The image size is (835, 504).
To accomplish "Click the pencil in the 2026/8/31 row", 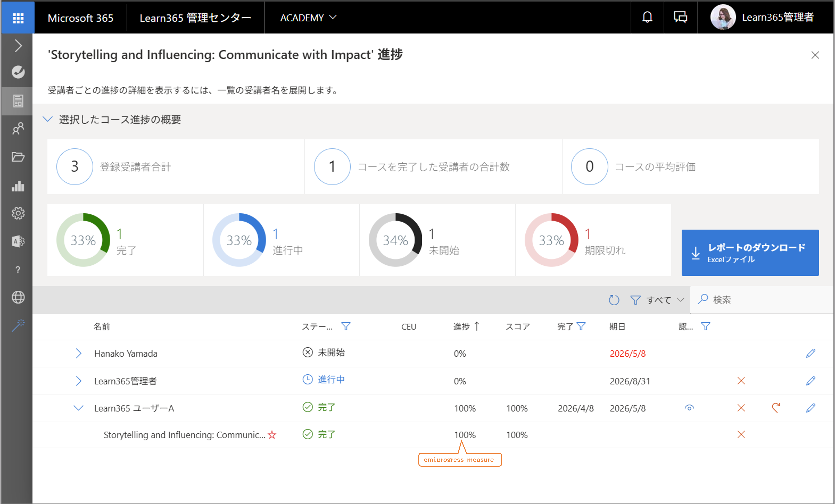I will pos(811,381).
